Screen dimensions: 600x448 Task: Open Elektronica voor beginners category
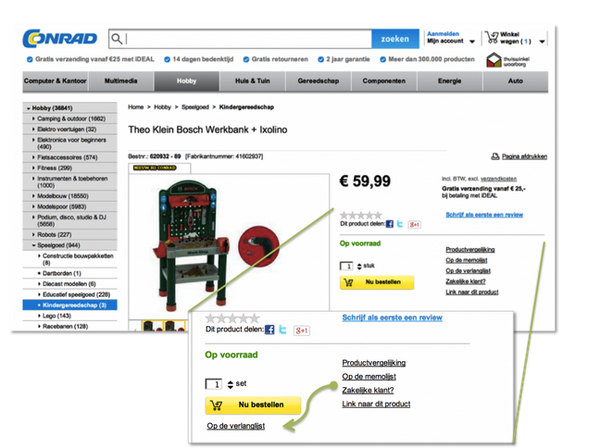71,143
